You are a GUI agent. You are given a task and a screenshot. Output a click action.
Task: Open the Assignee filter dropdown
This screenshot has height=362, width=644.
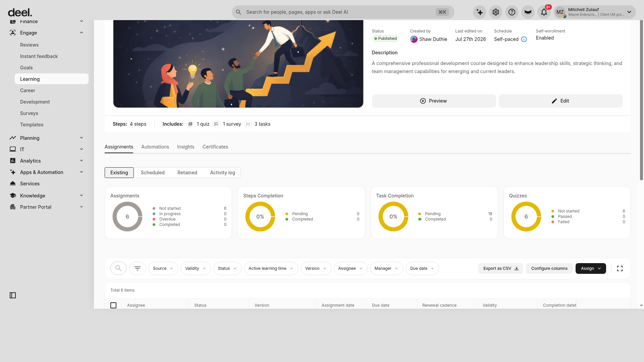(351, 268)
